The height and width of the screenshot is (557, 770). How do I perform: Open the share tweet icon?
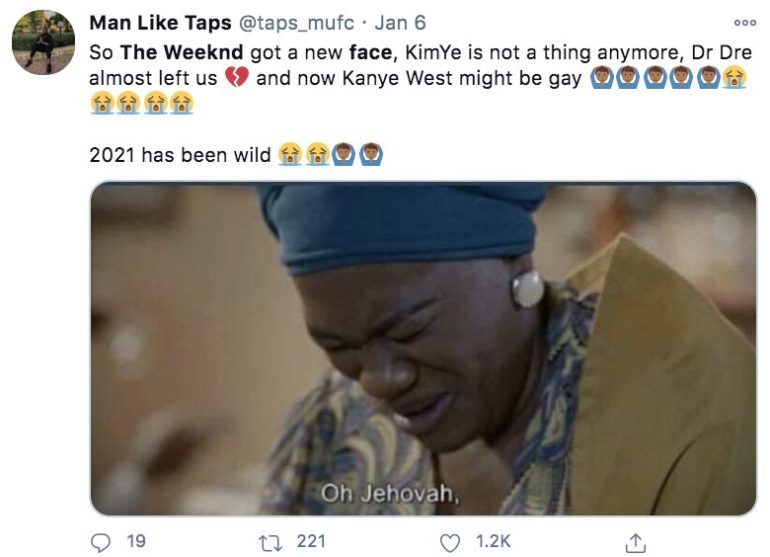click(634, 541)
